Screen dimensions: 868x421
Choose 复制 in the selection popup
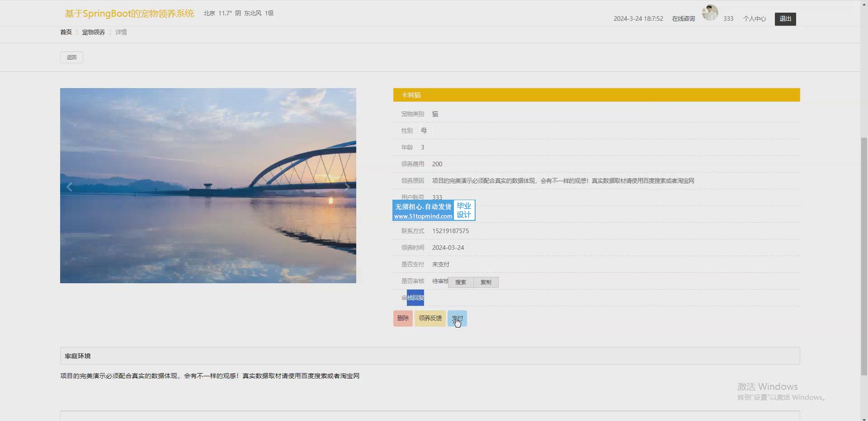point(486,282)
